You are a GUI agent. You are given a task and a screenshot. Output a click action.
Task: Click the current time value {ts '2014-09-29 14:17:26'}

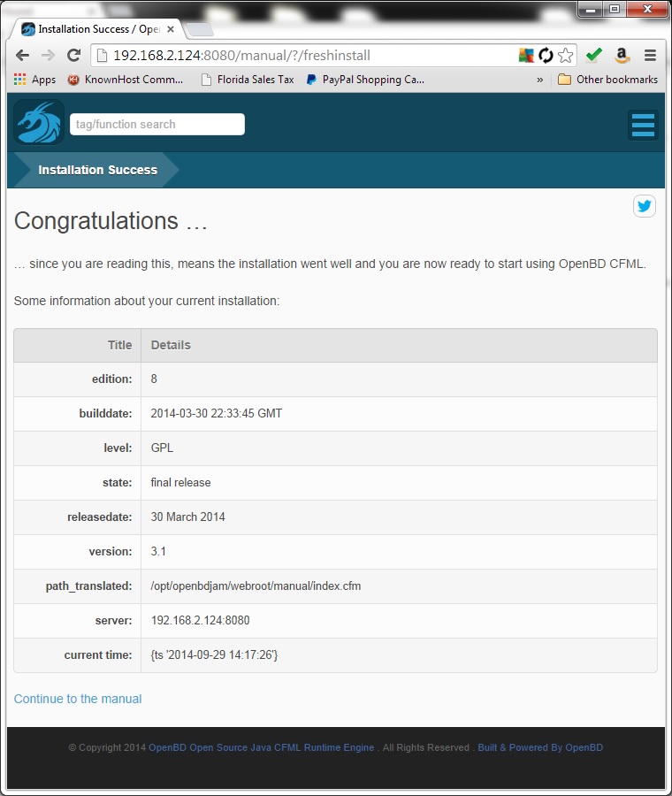coord(214,655)
